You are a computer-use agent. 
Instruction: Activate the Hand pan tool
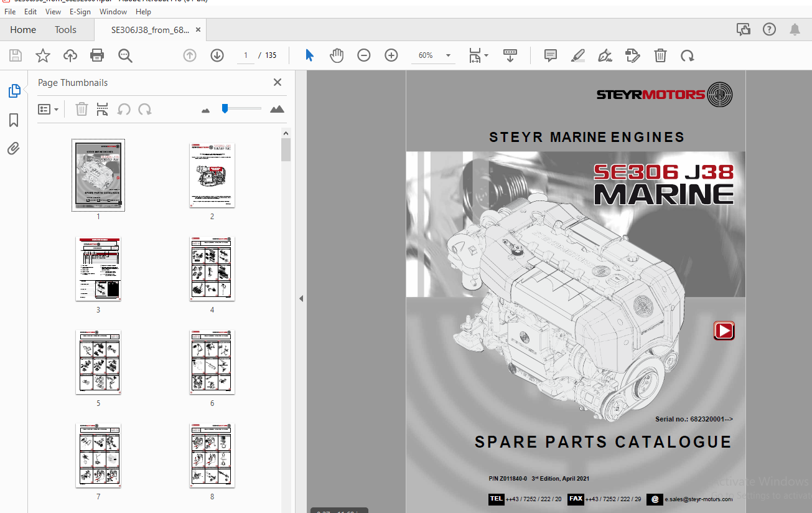click(337, 55)
